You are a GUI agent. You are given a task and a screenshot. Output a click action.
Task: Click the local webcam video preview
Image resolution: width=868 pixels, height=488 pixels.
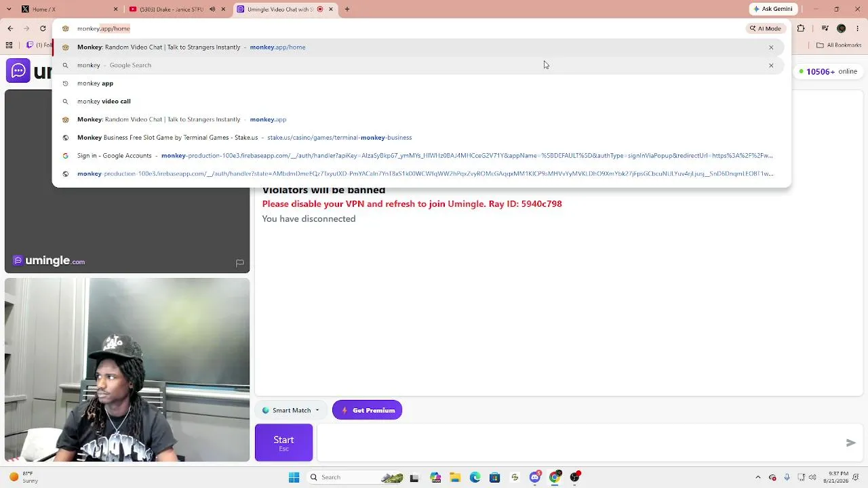(x=127, y=370)
